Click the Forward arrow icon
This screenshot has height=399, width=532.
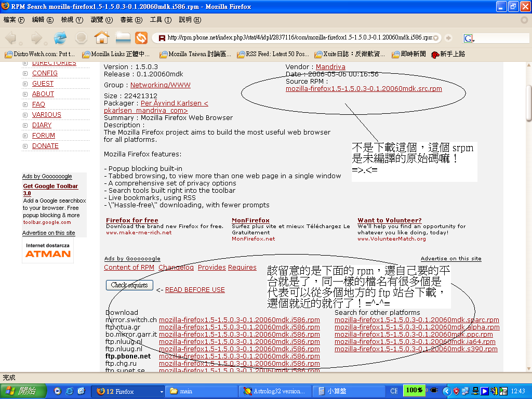[x=36, y=38]
